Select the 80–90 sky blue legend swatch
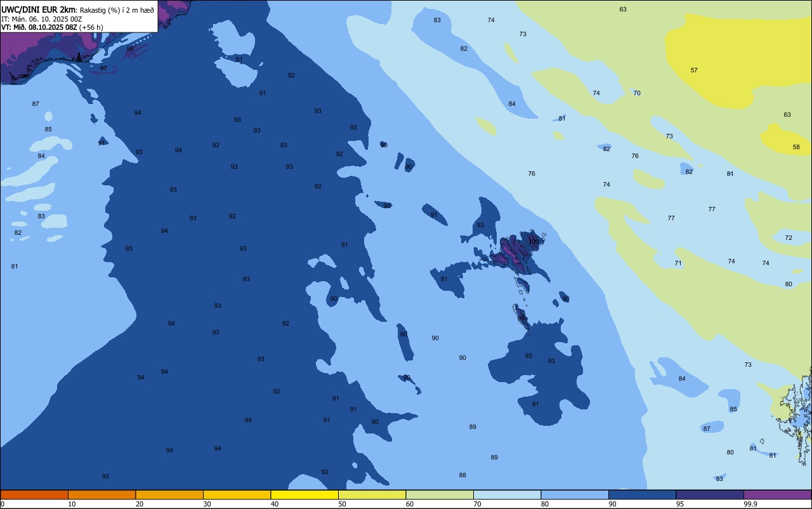 point(575,494)
